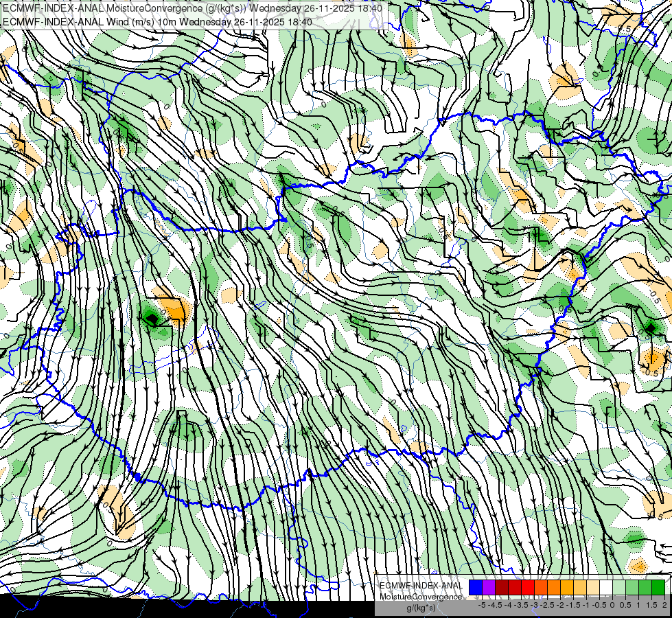Click the dark red legend swatch starting at -4

[502, 587]
